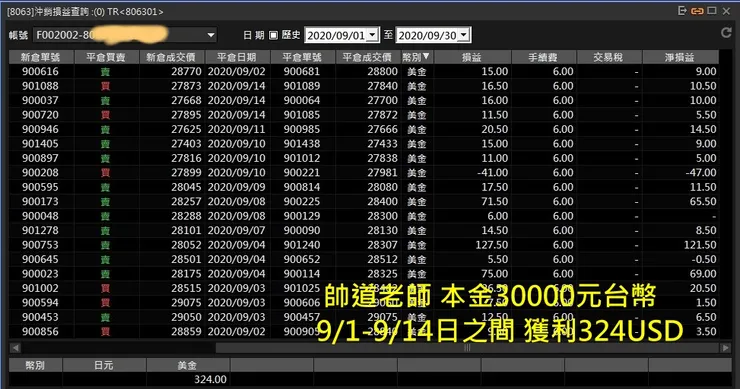
Task: Close the 沖銷損益查詢 window
Action: coord(726,11)
